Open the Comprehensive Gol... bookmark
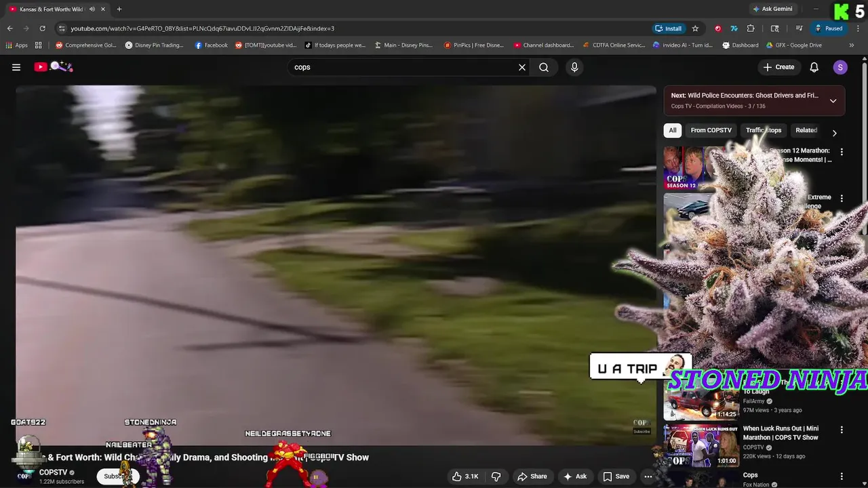 (x=86, y=45)
